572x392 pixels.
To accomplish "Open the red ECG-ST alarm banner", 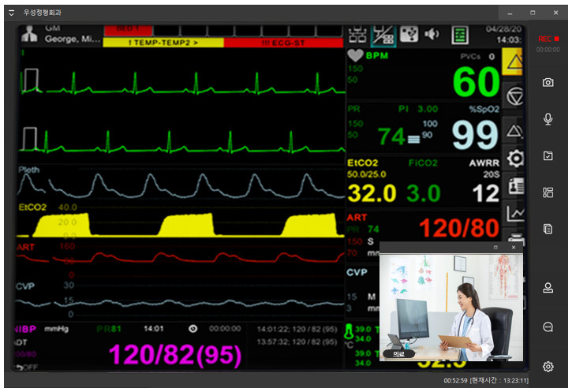I will click(283, 43).
